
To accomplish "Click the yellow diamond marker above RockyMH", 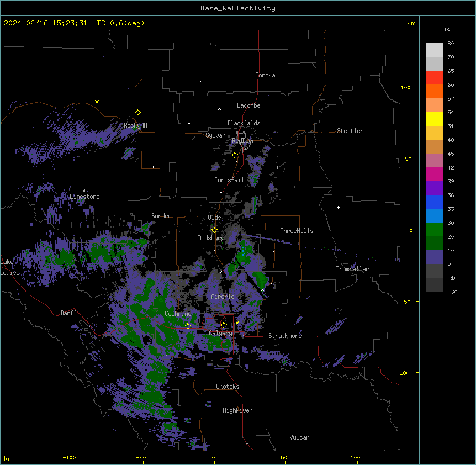I will pos(138,113).
